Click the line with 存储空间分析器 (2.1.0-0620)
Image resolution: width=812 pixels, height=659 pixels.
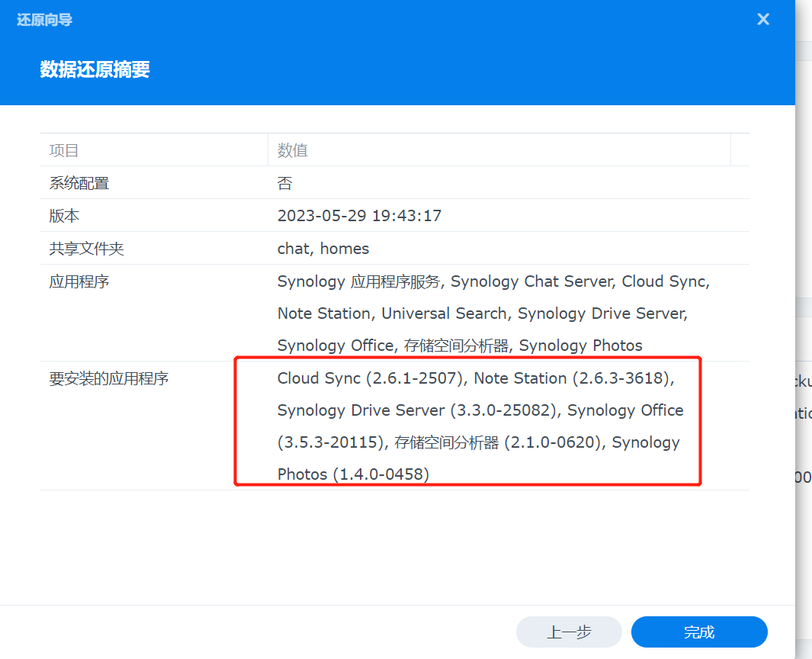[x=479, y=442]
